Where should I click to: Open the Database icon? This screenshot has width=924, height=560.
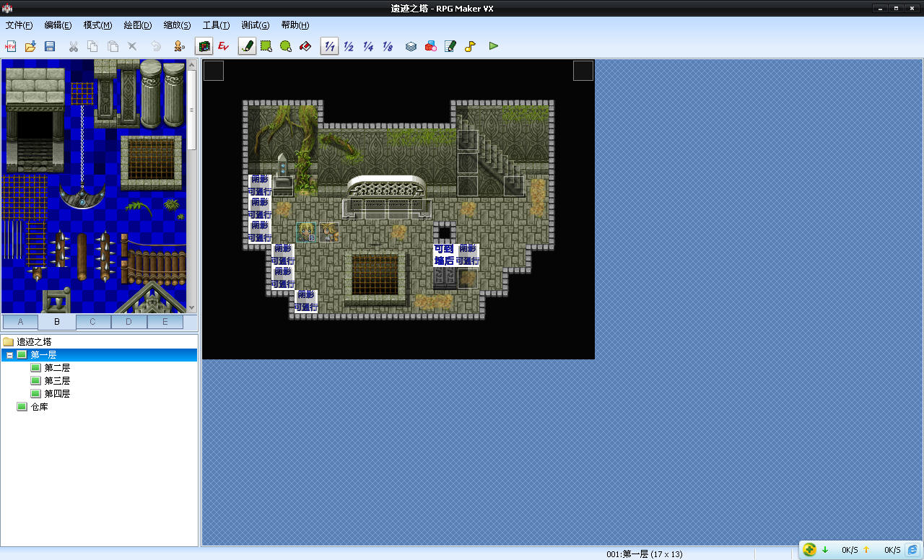[x=411, y=46]
